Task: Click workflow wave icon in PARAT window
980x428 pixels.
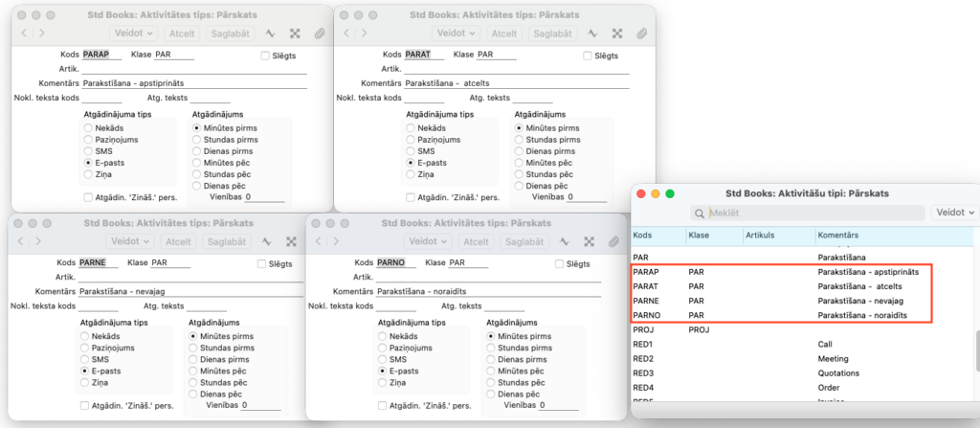Action: pyautogui.click(x=591, y=33)
